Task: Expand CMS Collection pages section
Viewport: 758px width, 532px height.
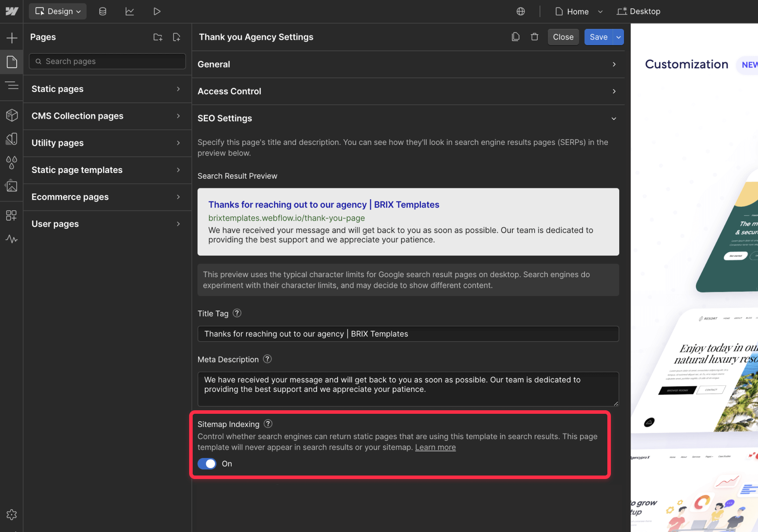Action: (107, 116)
